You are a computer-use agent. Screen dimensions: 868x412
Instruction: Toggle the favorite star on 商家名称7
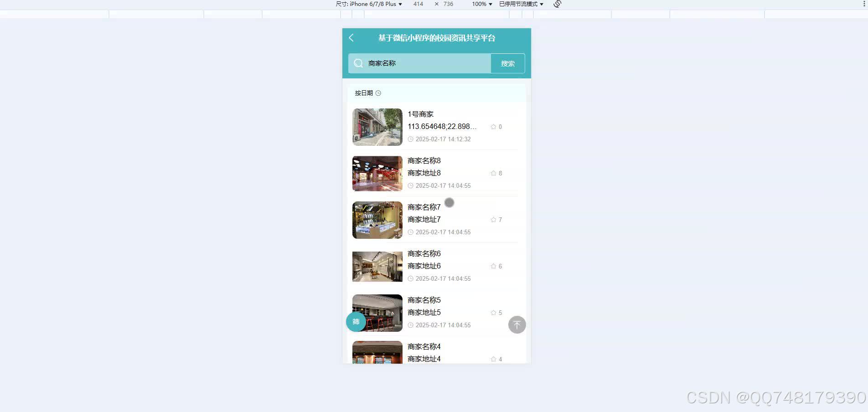click(493, 220)
